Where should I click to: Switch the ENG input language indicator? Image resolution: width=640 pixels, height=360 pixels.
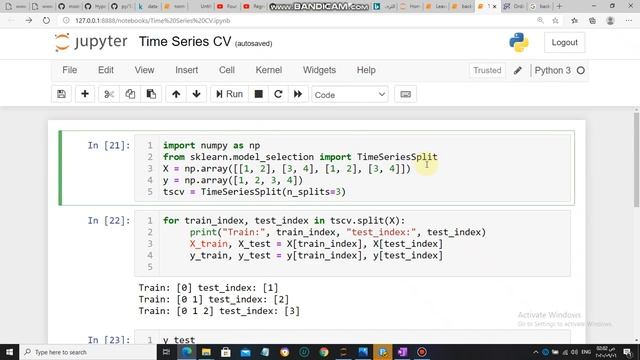pos(586,352)
